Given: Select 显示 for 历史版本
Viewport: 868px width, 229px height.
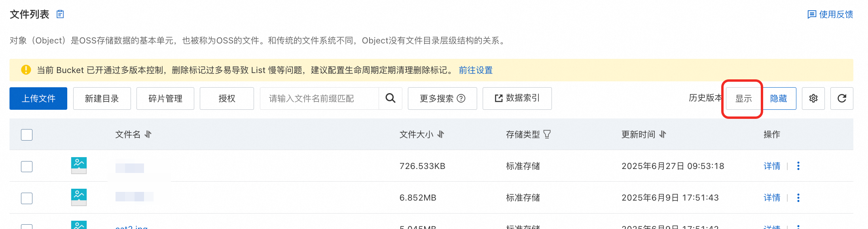Looking at the screenshot, I should (x=743, y=99).
